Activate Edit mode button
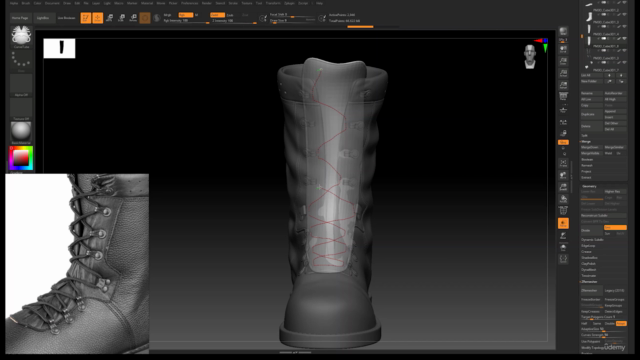640x360 pixels. pyautogui.click(x=86, y=18)
